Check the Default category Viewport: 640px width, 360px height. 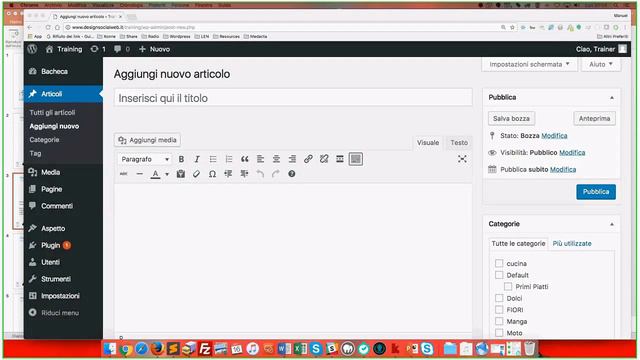click(x=499, y=275)
